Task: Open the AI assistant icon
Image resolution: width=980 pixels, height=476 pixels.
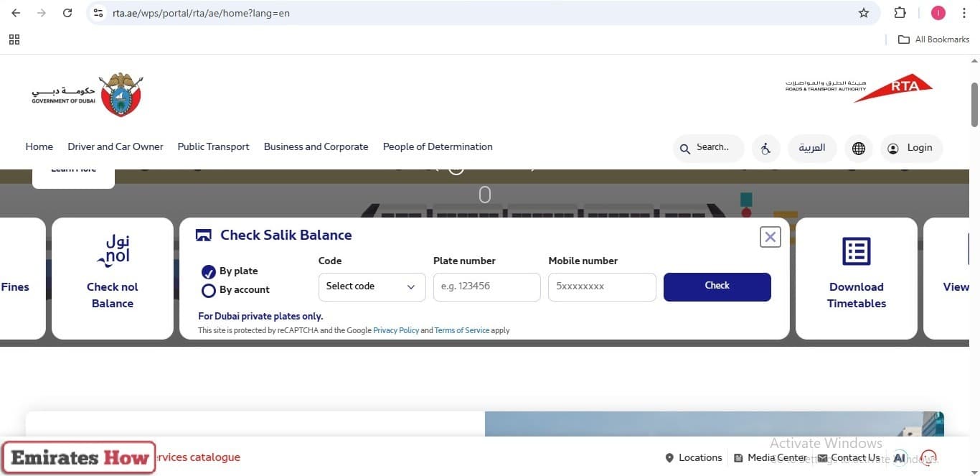Action: [900, 457]
